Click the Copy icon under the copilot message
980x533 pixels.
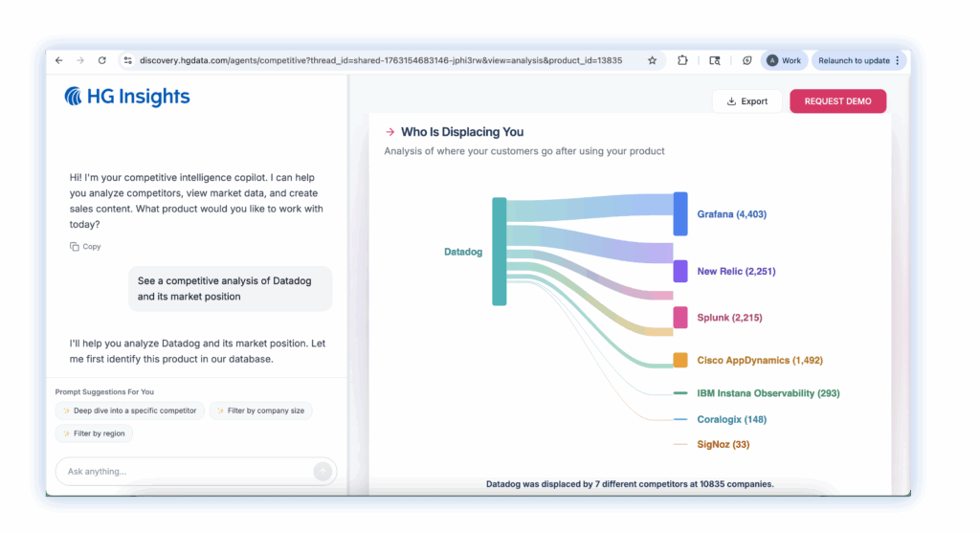click(x=75, y=247)
